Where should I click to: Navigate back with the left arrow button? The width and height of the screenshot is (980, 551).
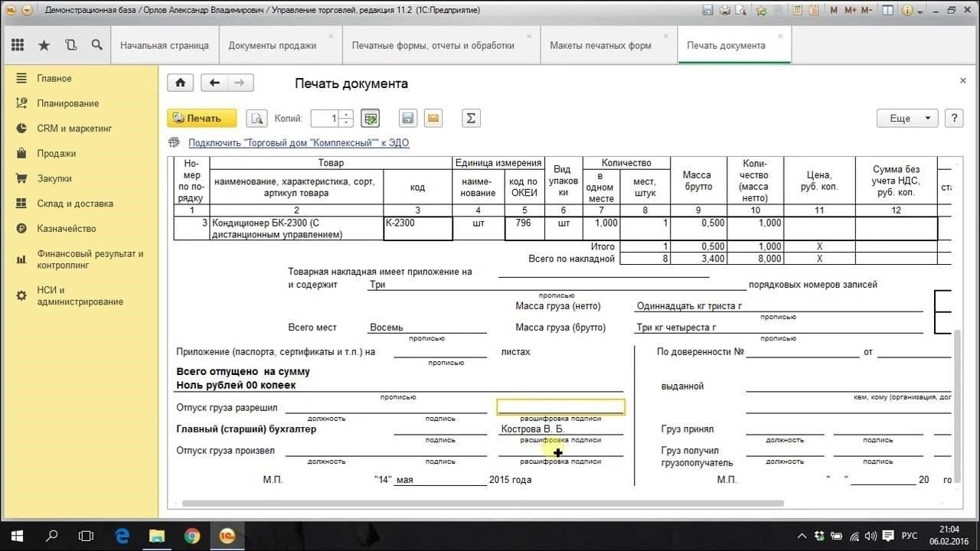point(214,83)
